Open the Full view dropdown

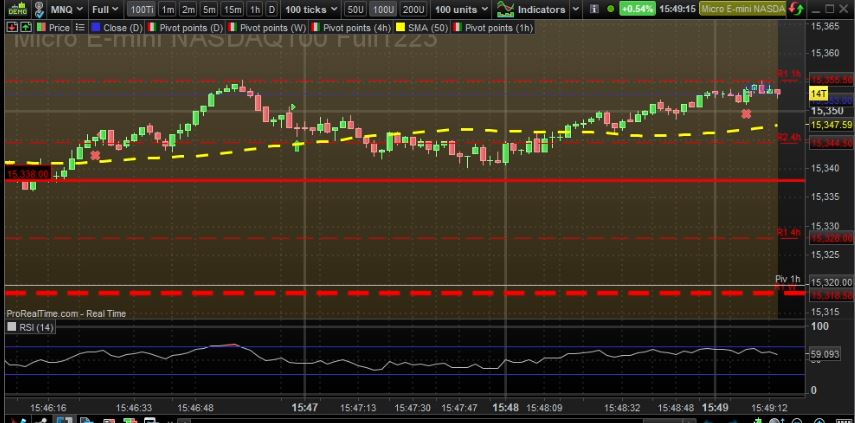point(105,9)
